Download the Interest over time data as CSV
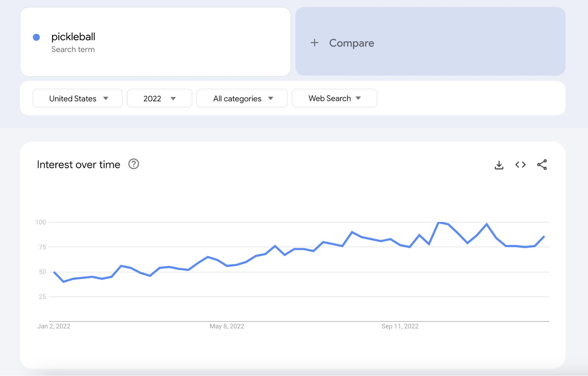The image size is (588, 376). click(499, 165)
